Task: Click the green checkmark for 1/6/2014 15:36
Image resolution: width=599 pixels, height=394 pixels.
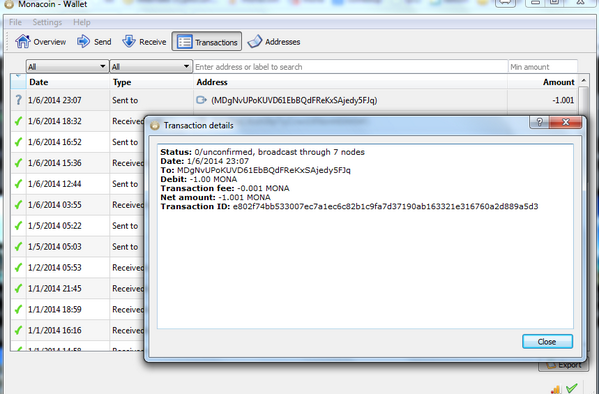Action: click(18, 163)
